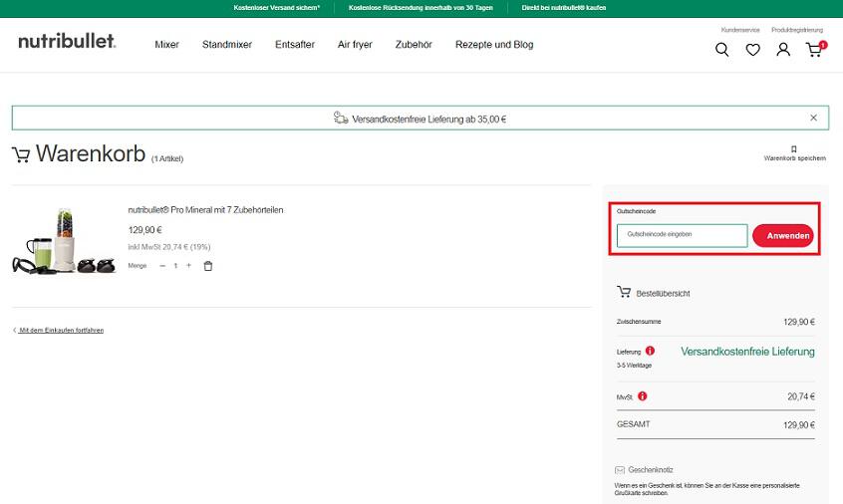Screen dimensions: 843x504
Task: Click the cart icon beside Warenkorb heading
Action: click(21, 154)
